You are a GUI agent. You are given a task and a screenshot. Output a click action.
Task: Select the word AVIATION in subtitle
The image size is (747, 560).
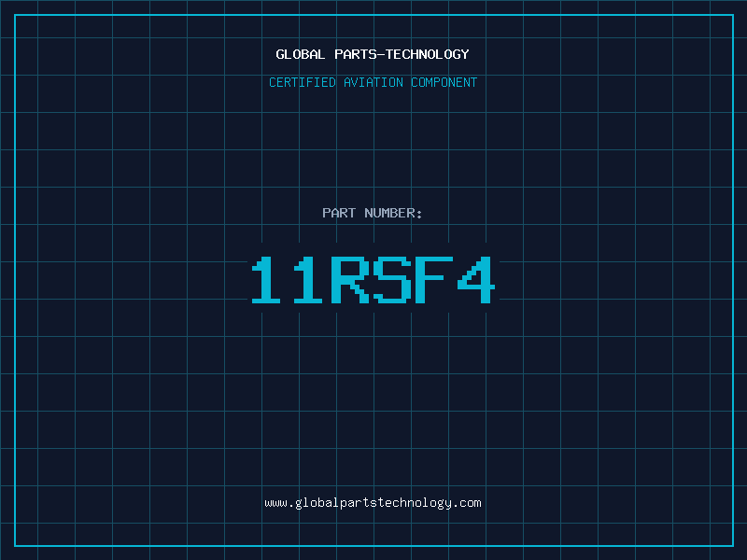[x=373, y=82]
